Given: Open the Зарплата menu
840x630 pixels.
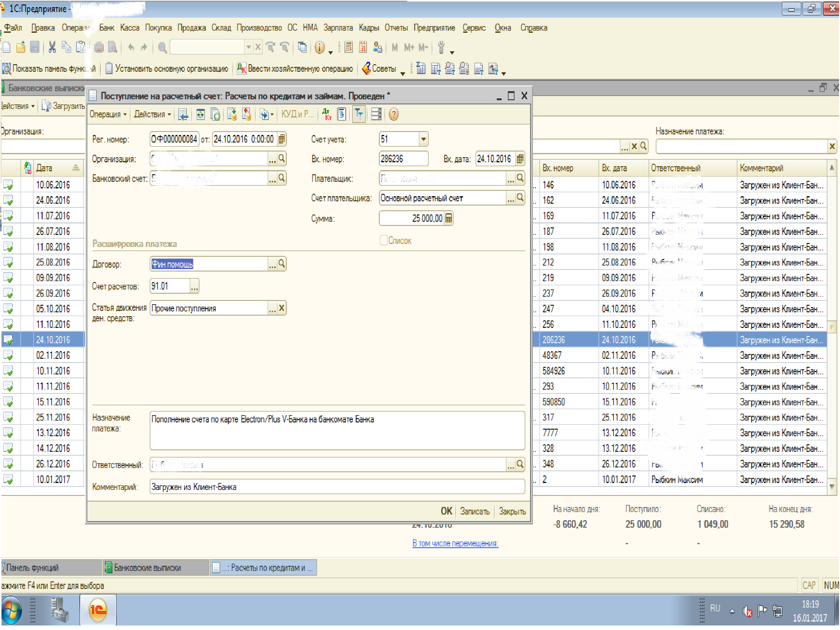Looking at the screenshot, I should [338, 28].
